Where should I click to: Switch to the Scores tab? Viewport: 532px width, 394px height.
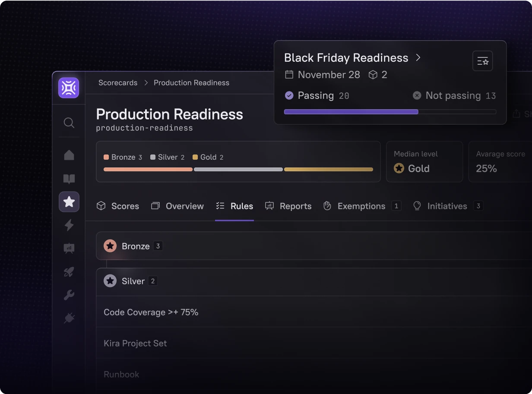118,206
